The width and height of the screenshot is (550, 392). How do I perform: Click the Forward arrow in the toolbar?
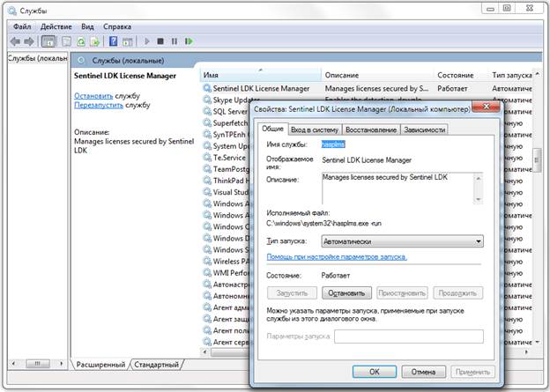point(29,41)
